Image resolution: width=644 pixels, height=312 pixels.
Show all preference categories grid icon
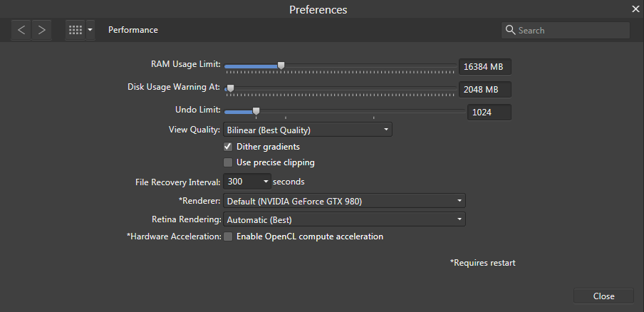[x=76, y=30]
